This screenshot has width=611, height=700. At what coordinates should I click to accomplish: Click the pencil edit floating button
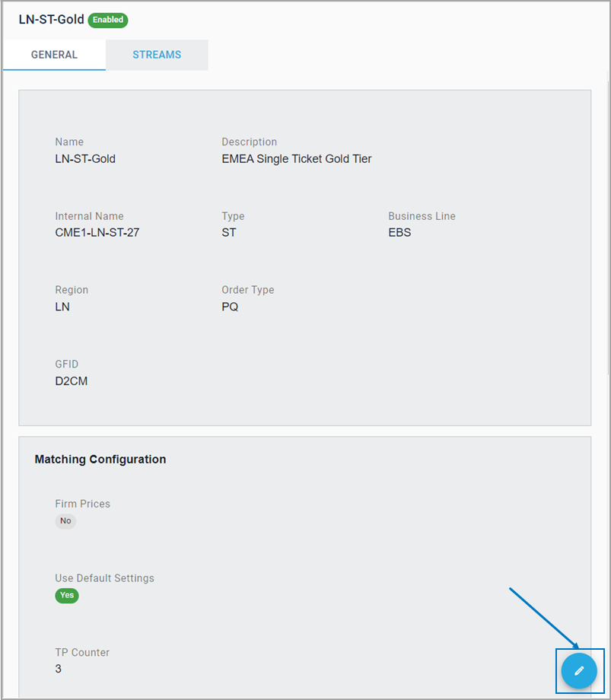click(579, 670)
